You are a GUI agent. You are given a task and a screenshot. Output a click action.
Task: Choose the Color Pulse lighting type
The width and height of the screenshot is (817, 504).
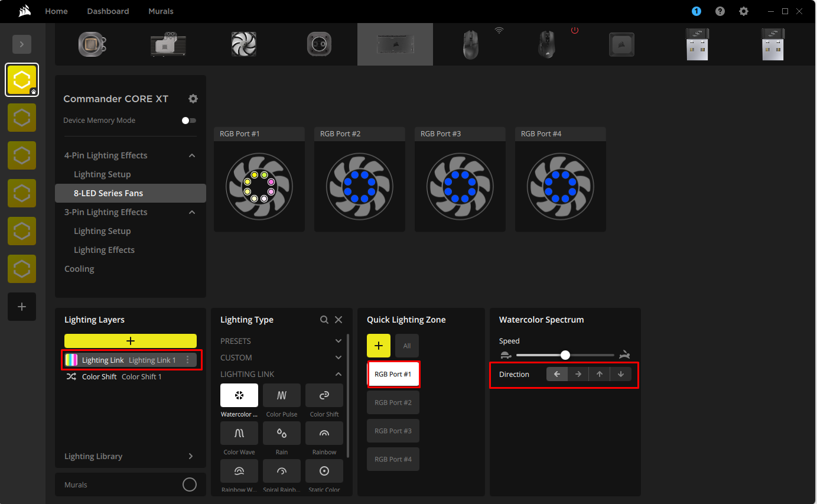(x=282, y=395)
